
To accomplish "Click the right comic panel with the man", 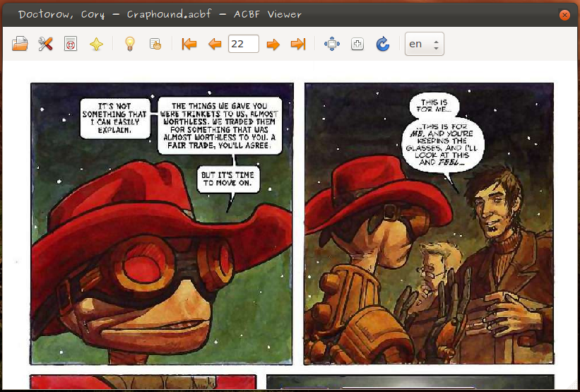I will tap(429, 224).
